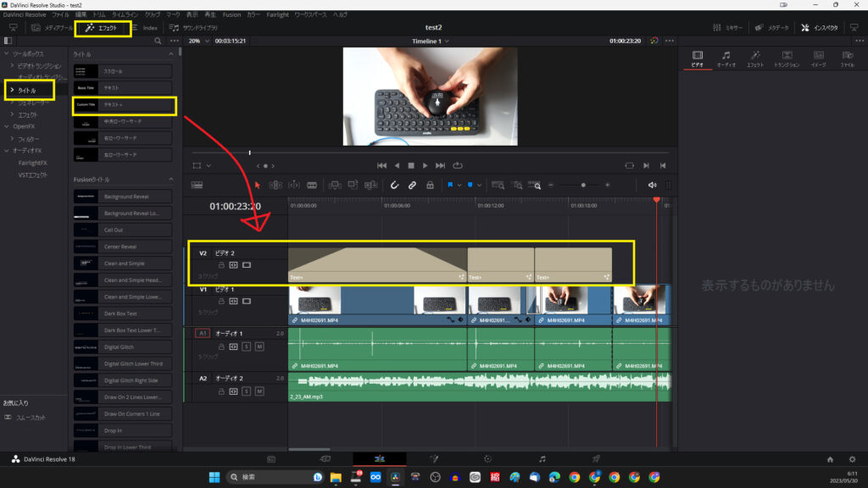Image resolution: width=868 pixels, height=488 pixels.
Task: Open the Project Manager home icon
Action: tap(831, 459)
